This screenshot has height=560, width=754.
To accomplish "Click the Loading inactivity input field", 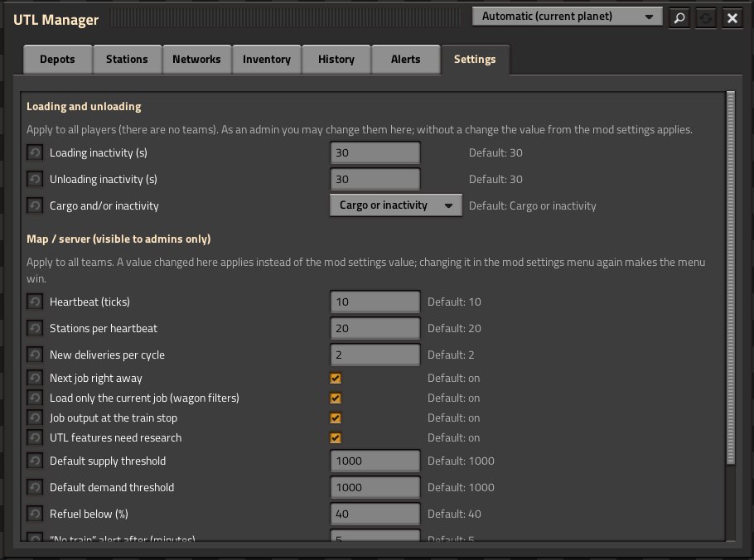I will coord(375,153).
